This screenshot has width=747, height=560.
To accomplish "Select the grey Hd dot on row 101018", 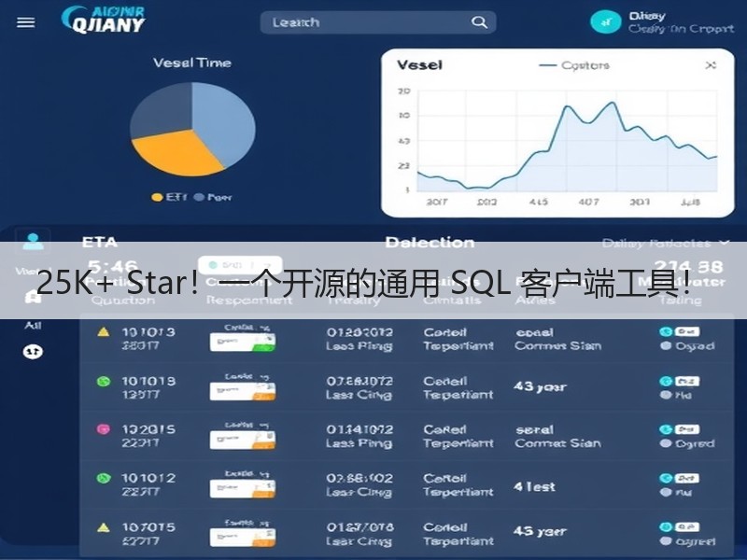I will pos(666,395).
